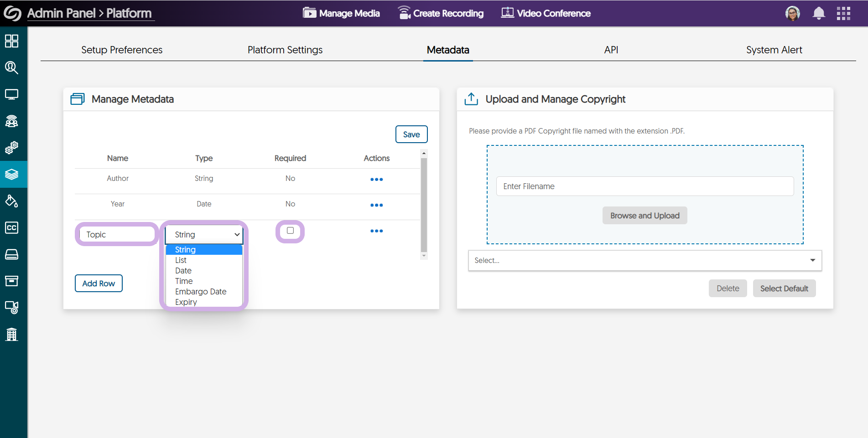Image resolution: width=868 pixels, height=438 pixels.
Task: Open the monitor icon in sidebar
Action: pyautogui.click(x=12, y=94)
